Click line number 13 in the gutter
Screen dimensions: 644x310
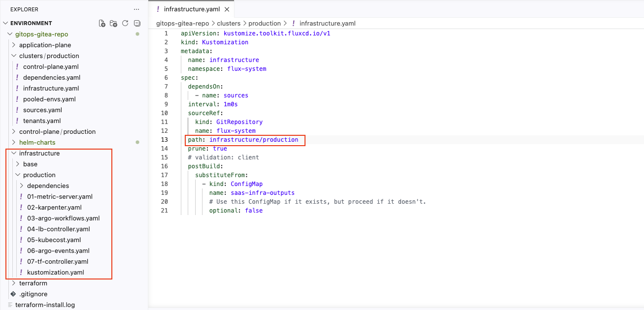pyautogui.click(x=166, y=140)
